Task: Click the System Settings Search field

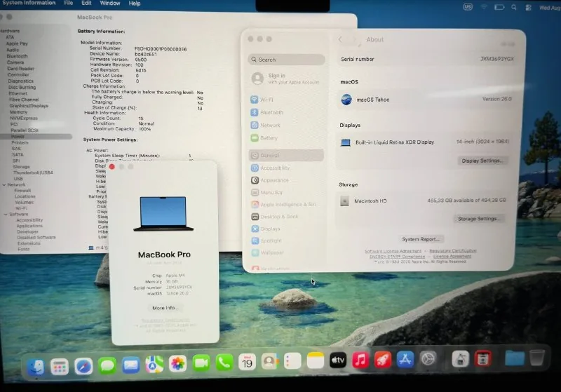Action: coord(286,60)
